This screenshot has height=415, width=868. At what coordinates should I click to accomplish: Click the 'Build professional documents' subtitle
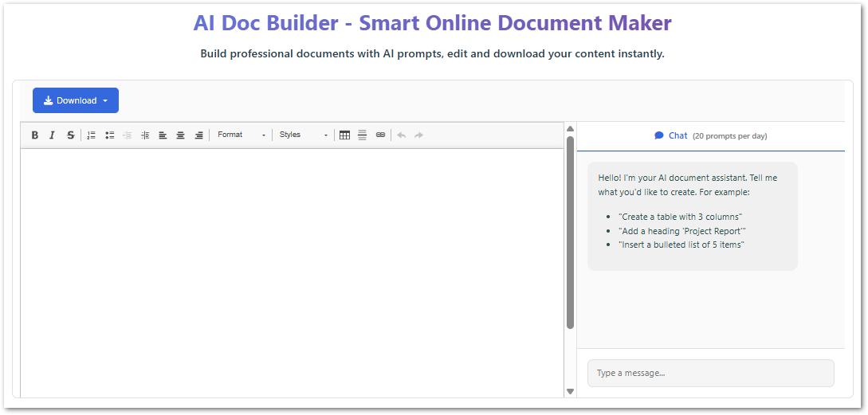(432, 53)
